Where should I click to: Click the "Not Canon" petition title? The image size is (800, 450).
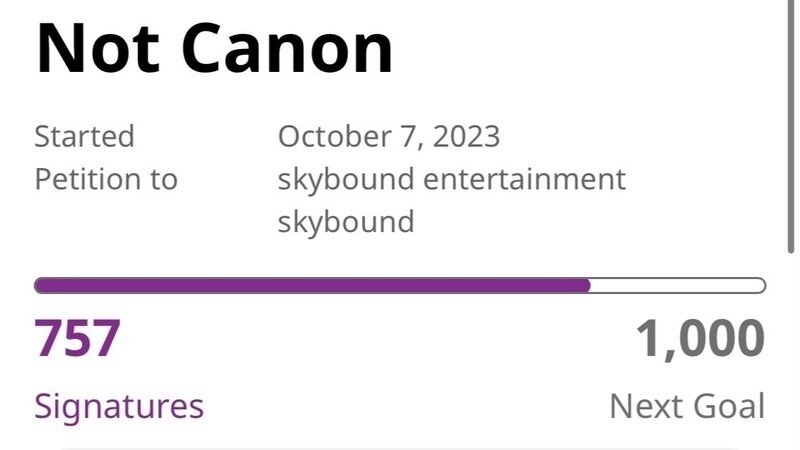(215, 47)
